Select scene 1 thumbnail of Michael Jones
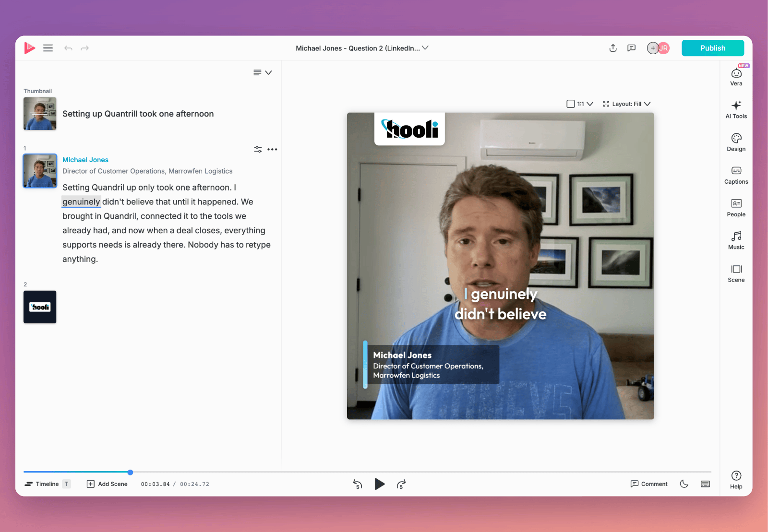The height and width of the screenshot is (532, 768). point(40,171)
